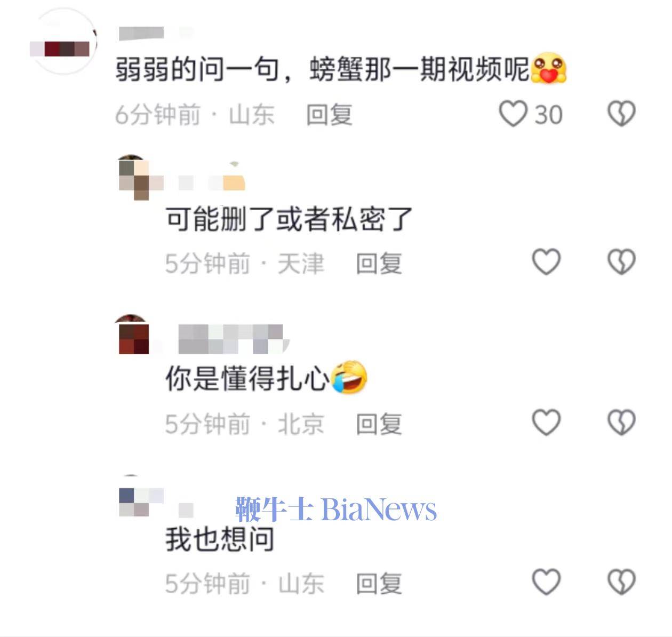
Task: Dislike the '可能删了或者私密了' reply
Action: (622, 262)
